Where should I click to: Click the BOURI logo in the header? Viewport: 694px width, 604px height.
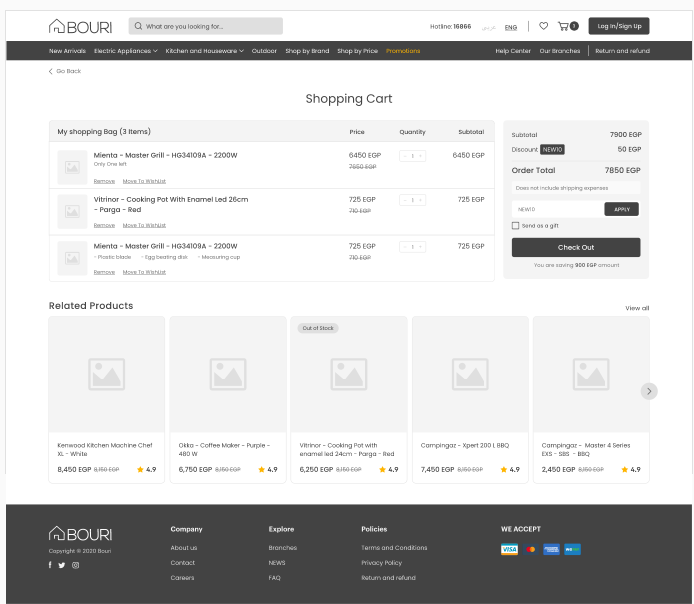point(80,27)
